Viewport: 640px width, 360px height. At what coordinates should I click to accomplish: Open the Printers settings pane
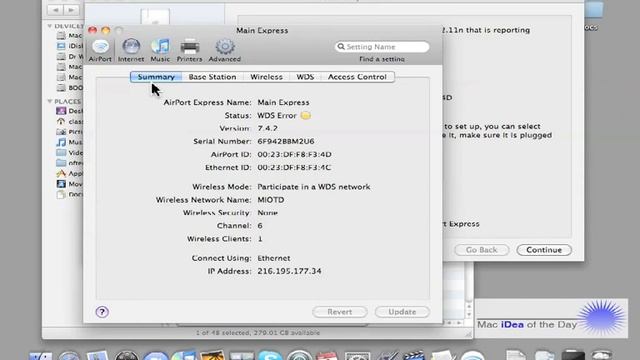coord(189,50)
